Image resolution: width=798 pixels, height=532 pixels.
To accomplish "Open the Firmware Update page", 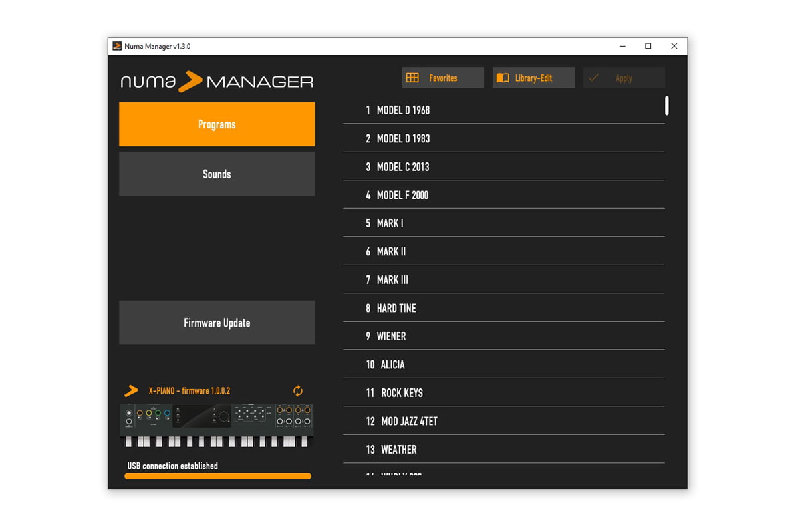I will point(217,323).
